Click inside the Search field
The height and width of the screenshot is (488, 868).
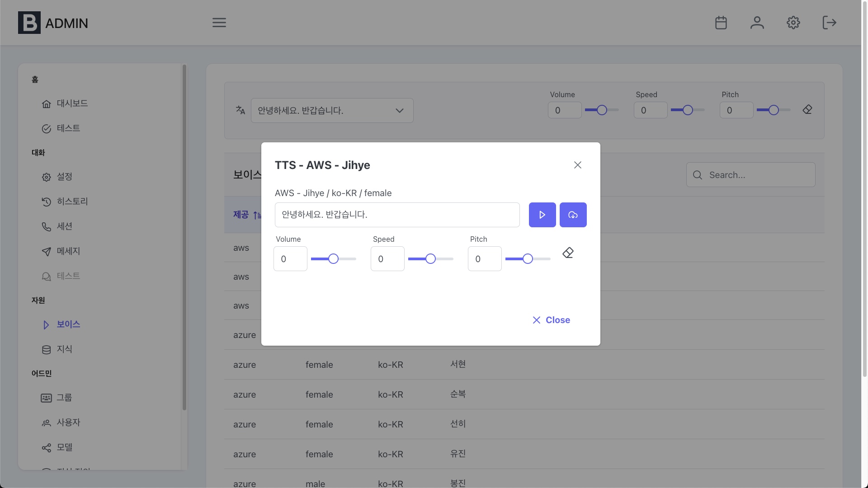point(750,174)
